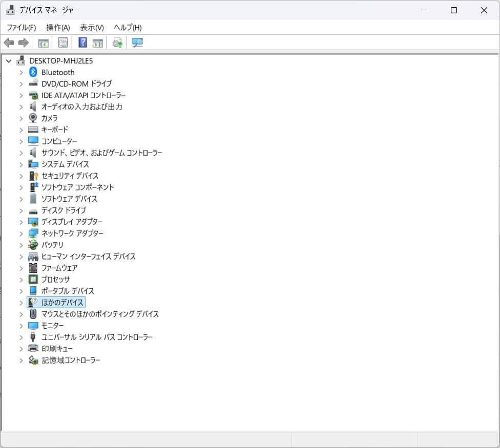Image resolution: width=500 pixels, height=448 pixels.
Task: Click the Update driver toolbar icon
Action: (x=116, y=42)
